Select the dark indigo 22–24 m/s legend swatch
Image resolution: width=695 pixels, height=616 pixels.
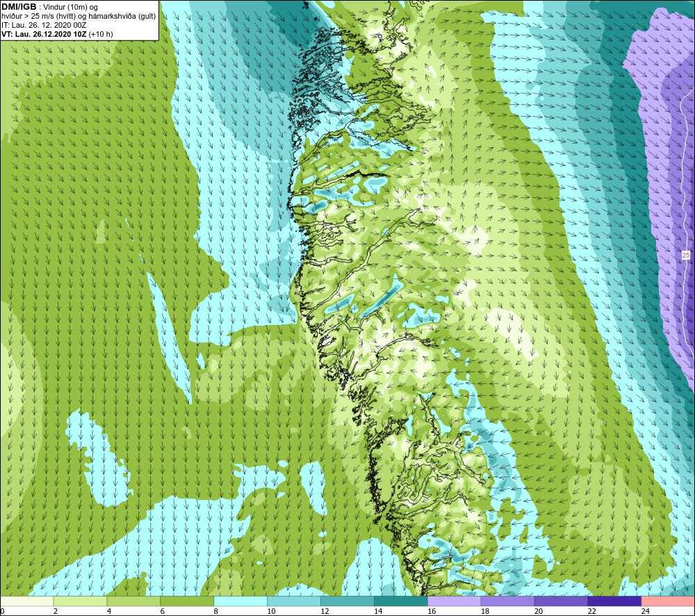(x=614, y=601)
